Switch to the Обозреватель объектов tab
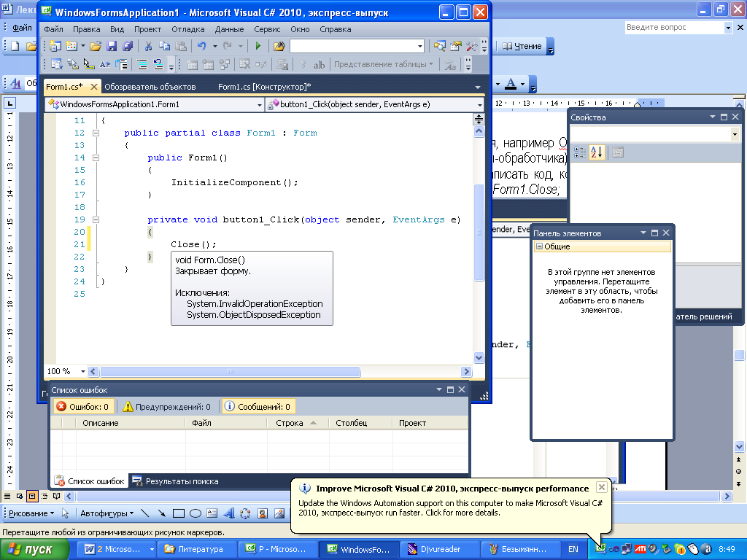 pos(150,87)
